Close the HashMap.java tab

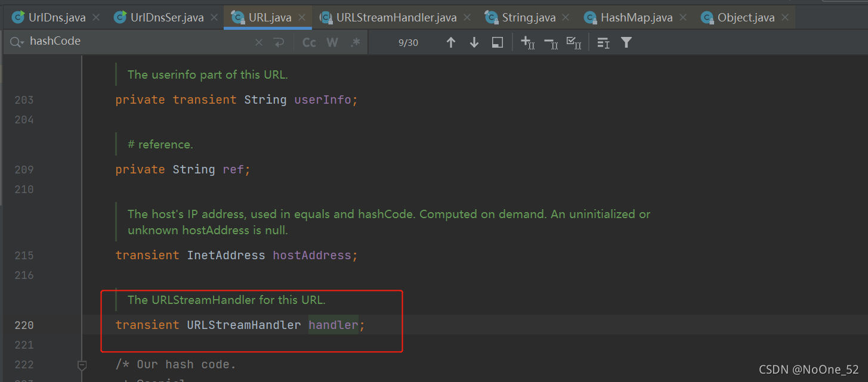point(682,18)
